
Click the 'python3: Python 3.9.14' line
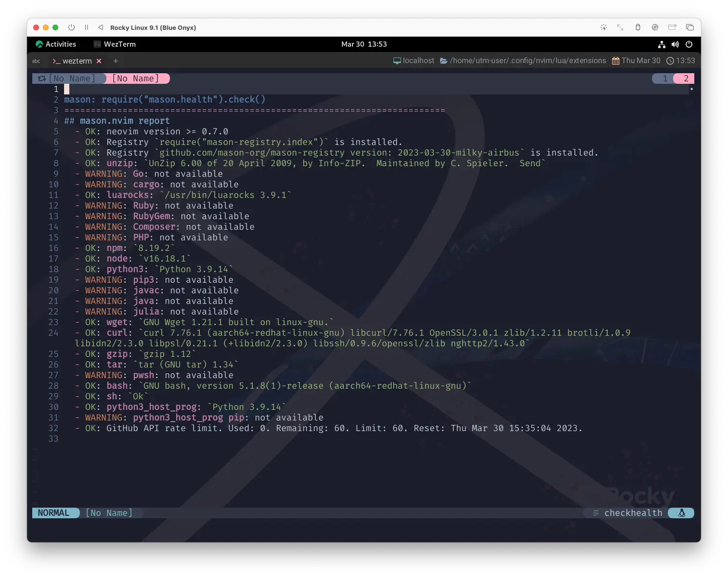(x=154, y=269)
